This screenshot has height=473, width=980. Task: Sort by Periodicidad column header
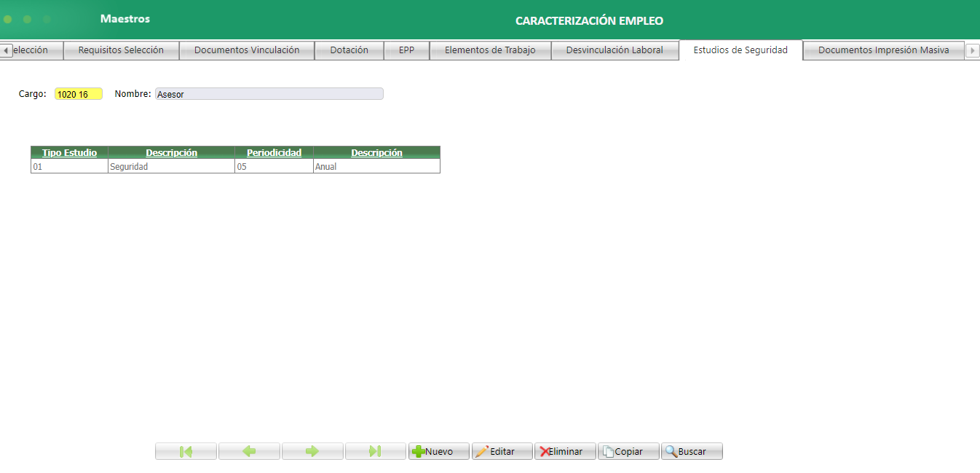274,152
